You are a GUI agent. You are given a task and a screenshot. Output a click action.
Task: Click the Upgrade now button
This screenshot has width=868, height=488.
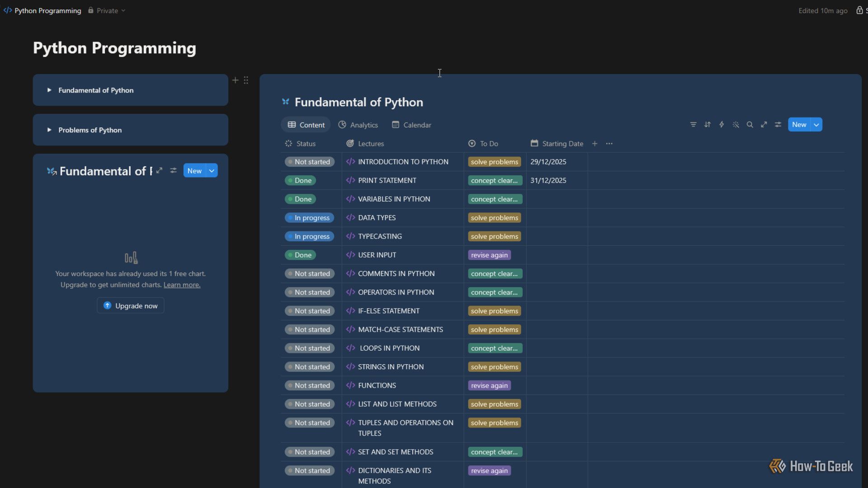pos(130,306)
